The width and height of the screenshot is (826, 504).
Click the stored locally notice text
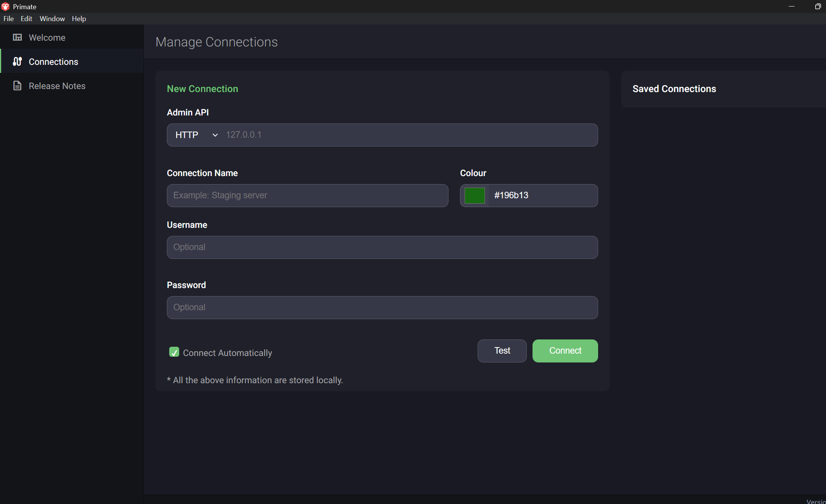[x=255, y=380]
